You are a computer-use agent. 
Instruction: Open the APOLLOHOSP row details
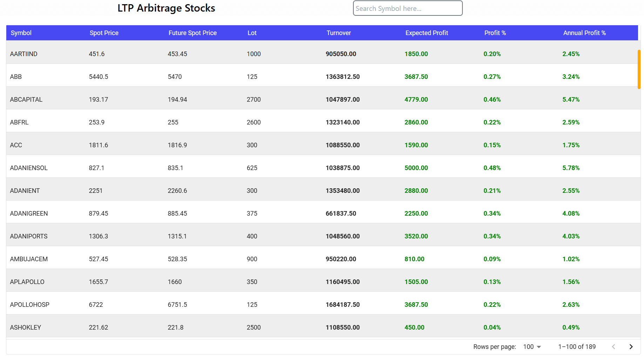[x=30, y=304]
